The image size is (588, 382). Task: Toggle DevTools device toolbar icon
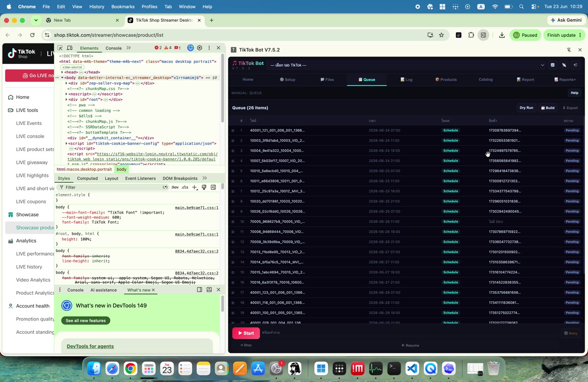69,48
